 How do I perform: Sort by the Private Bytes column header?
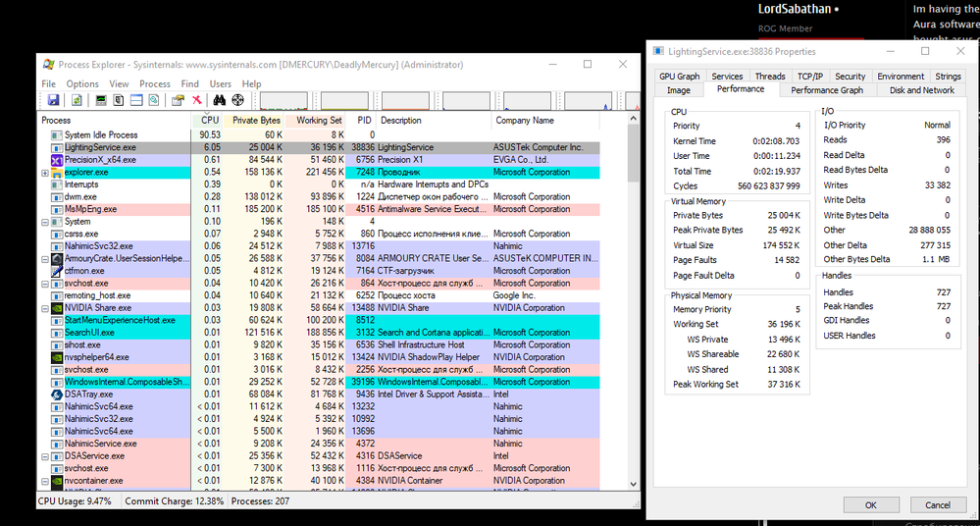254,120
